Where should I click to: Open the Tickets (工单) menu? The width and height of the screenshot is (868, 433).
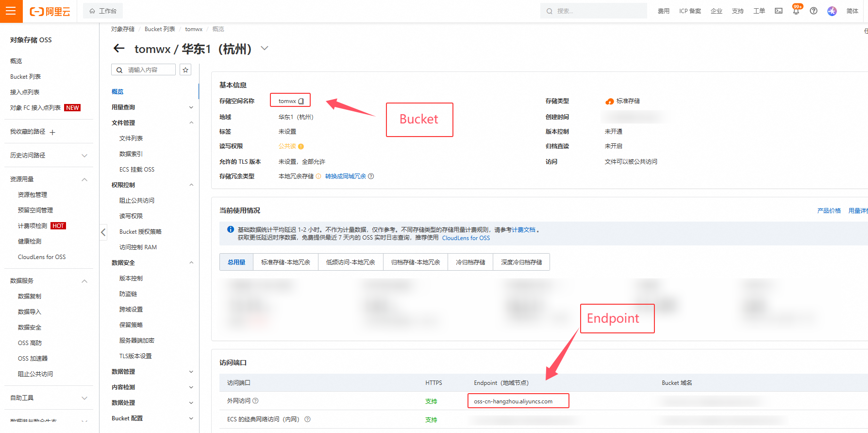[759, 11]
